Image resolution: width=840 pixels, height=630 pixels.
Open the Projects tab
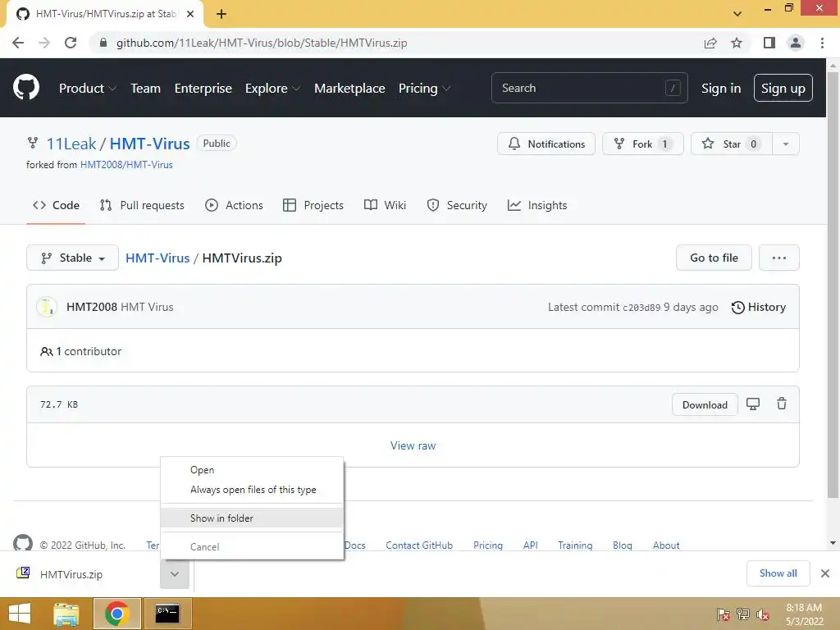[313, 205]
